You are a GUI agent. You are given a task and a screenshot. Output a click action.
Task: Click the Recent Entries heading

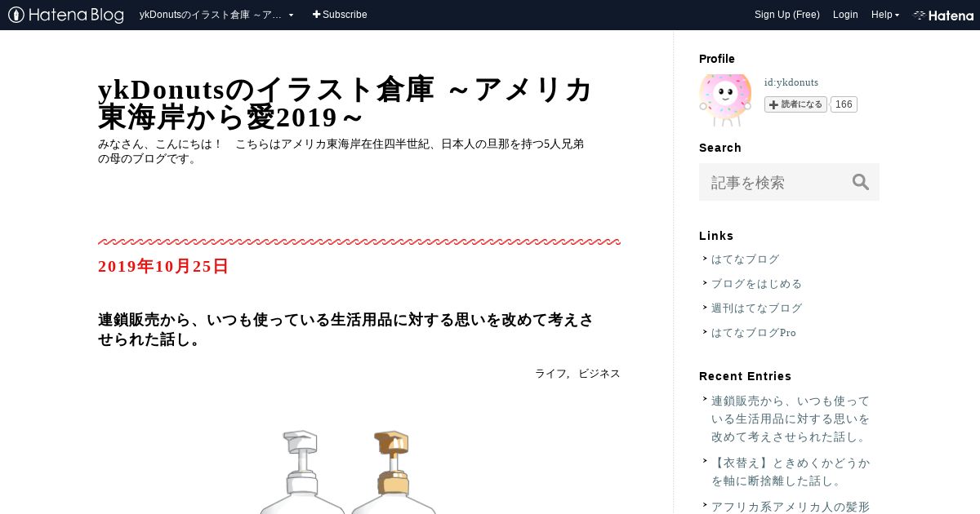[x=746, y=376]
